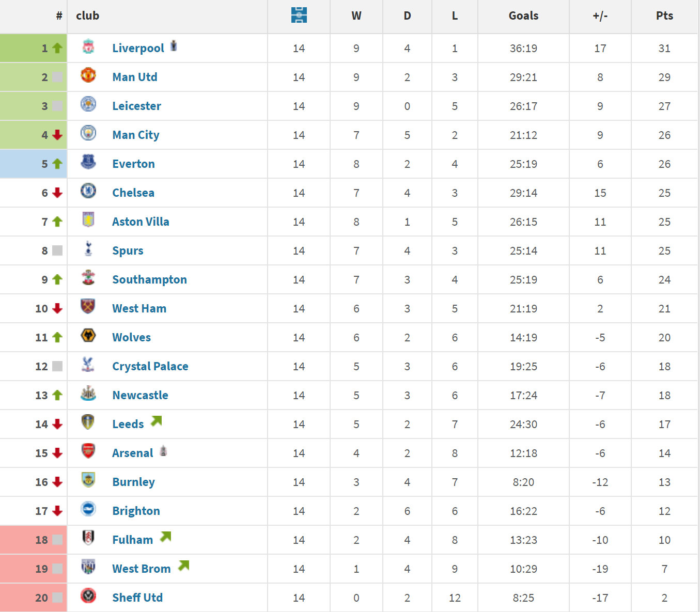This screenshot has height=612, width=700.
Task: Open the Aston Villa team page
Action: click(141, 222)
